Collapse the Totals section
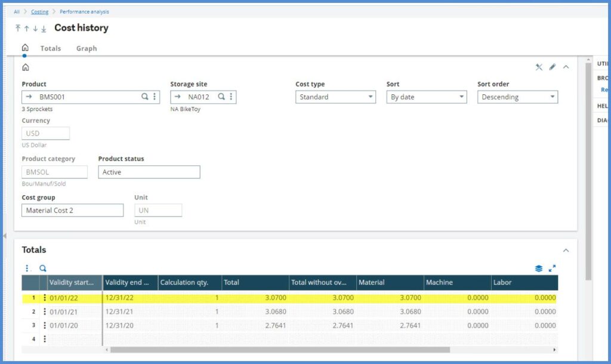 [566, 250]
